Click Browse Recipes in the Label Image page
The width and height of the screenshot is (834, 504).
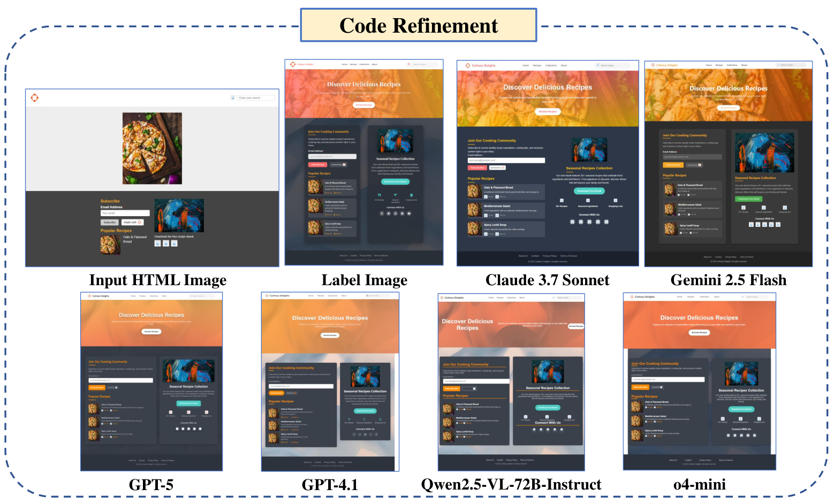364,105
